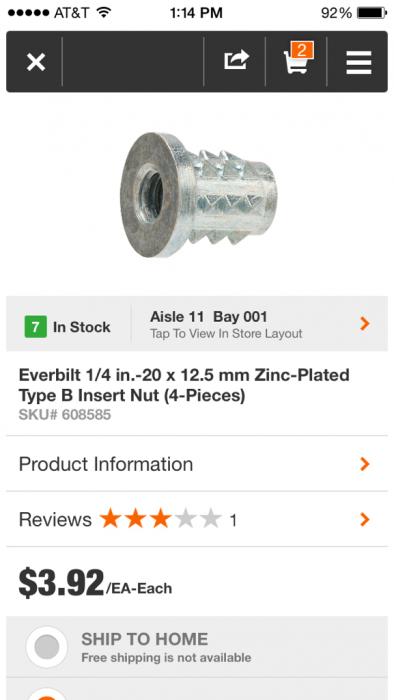Tap the insert nut product image
The width and height of the screenshot is (394, 700).
click(x=199, y=195)
